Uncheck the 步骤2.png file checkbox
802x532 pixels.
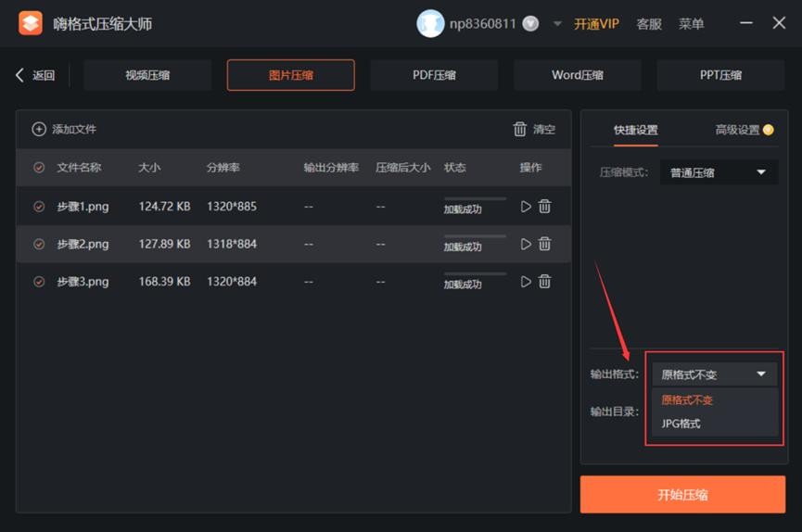39,245
